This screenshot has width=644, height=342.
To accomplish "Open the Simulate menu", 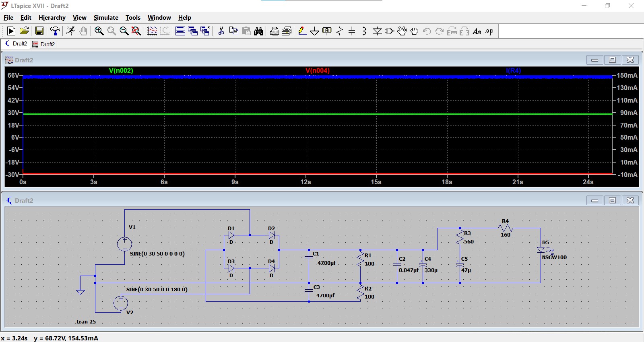I will (x=106, y=18).
